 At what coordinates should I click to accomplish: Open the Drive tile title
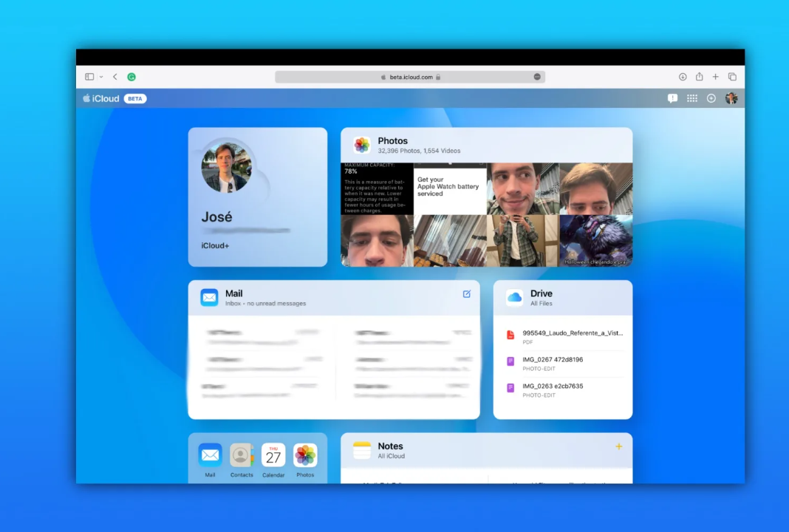pos(542,293)
